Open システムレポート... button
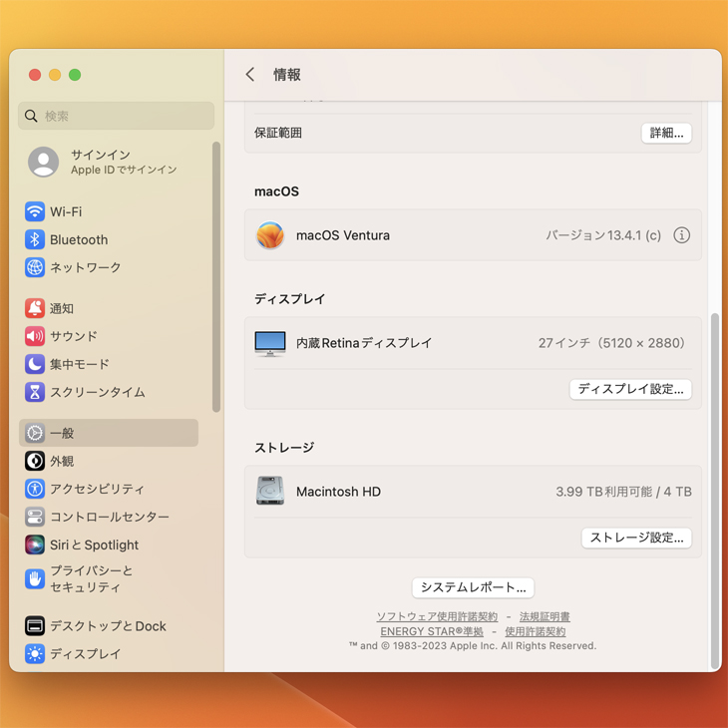728x728 pixels. click(x=473, y=587)
